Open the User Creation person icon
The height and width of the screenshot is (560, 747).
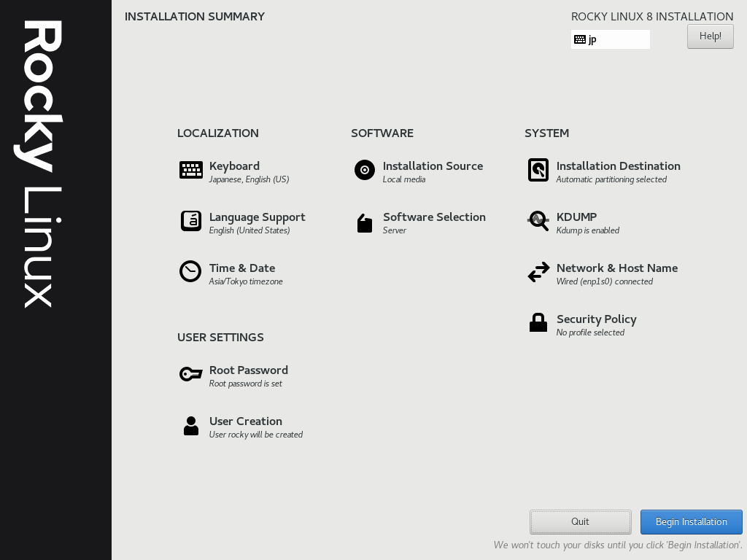[x=190, y=426]
